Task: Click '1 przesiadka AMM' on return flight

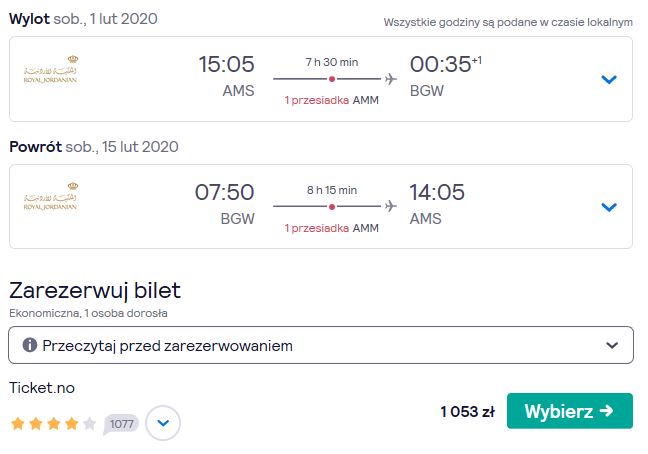Action: 331,228
